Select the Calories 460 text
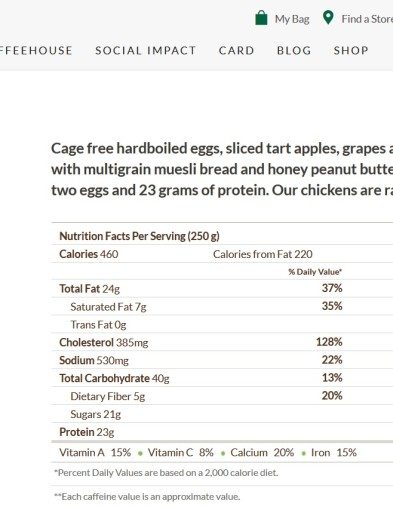393x507 pixels. pyautogui.click(x=89, y=254)
